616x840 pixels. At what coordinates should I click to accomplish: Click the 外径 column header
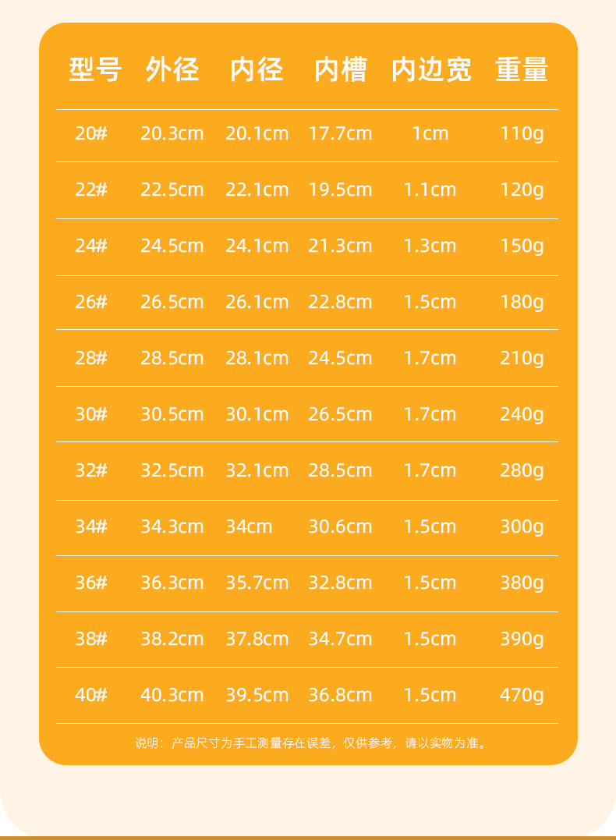click(172, 71)
